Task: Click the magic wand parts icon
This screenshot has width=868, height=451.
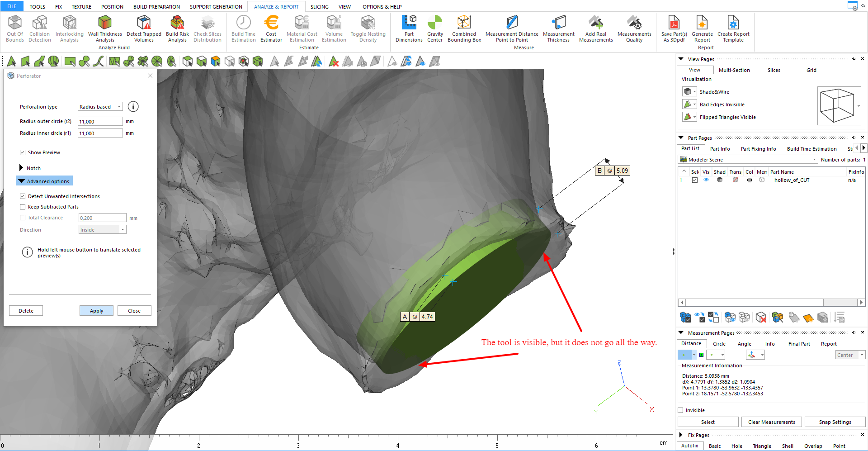Action: point(778,318)
